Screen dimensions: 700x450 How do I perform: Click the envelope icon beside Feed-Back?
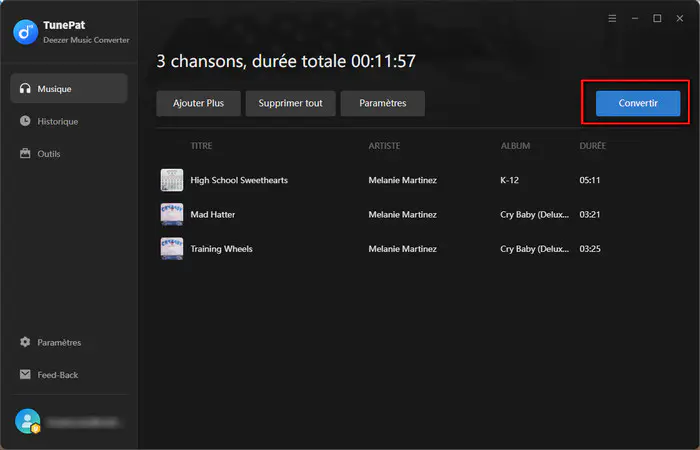tap(25, 374)
